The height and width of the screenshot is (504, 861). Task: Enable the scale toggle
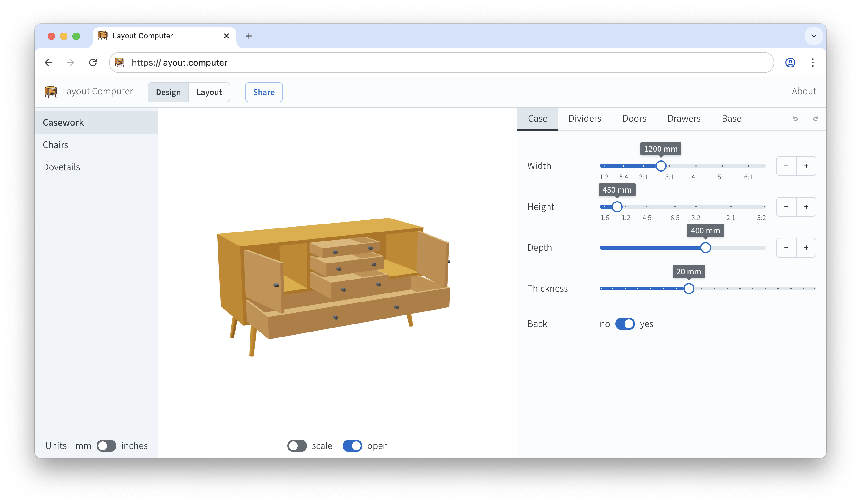tap(296, 445)
